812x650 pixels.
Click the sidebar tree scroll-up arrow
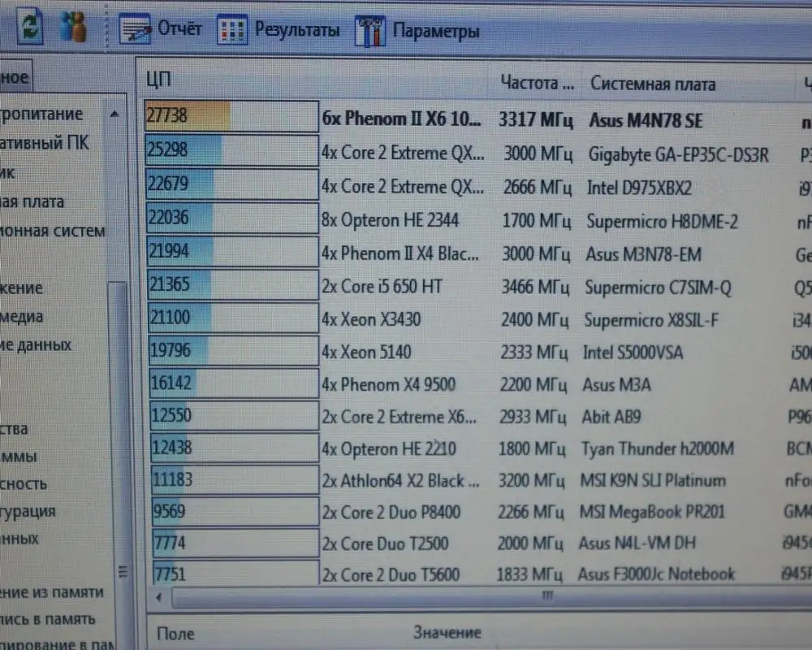(115, 114)
